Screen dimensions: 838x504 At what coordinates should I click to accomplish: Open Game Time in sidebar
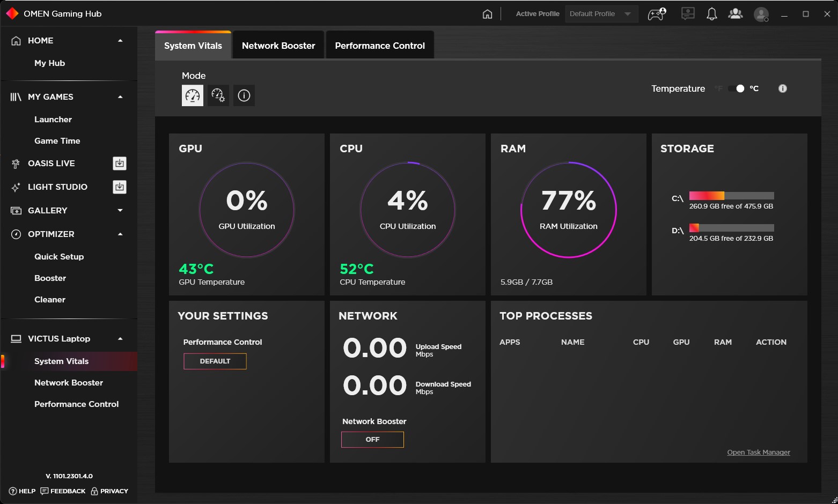[x=57, y=141]
